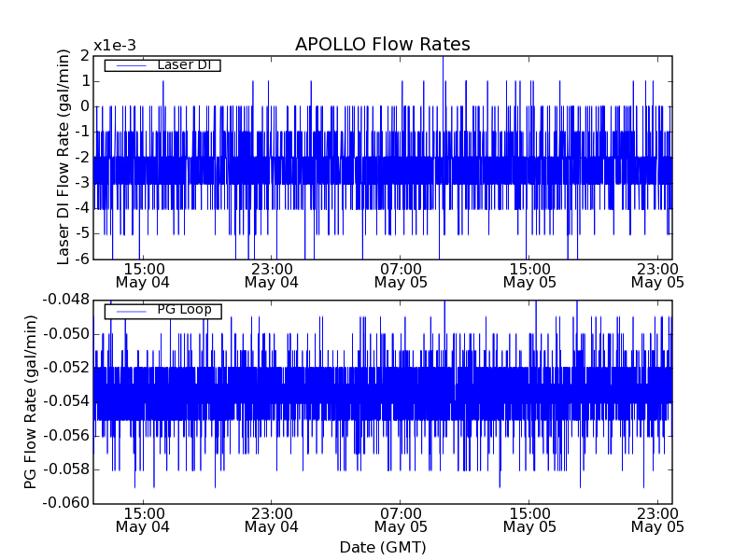Click the Date (GMT) x-axis label
Image resolution: width=747 pixels, height=560 pixels.
point(382,547)
